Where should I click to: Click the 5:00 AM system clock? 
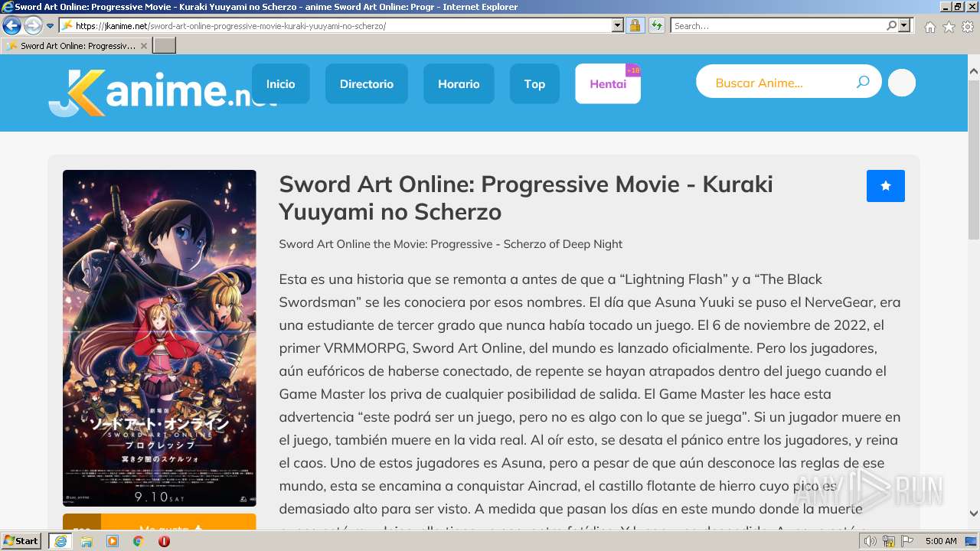coord(941,541)
